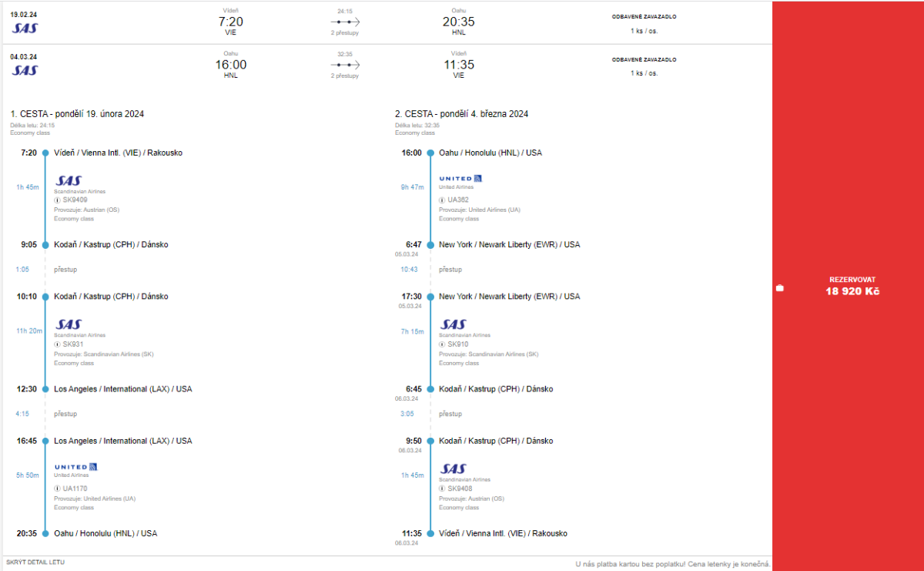Click the luggage icon on red panel
This screenshot has height=571, width=924.
pyautogui.click(x=780, y=288)
